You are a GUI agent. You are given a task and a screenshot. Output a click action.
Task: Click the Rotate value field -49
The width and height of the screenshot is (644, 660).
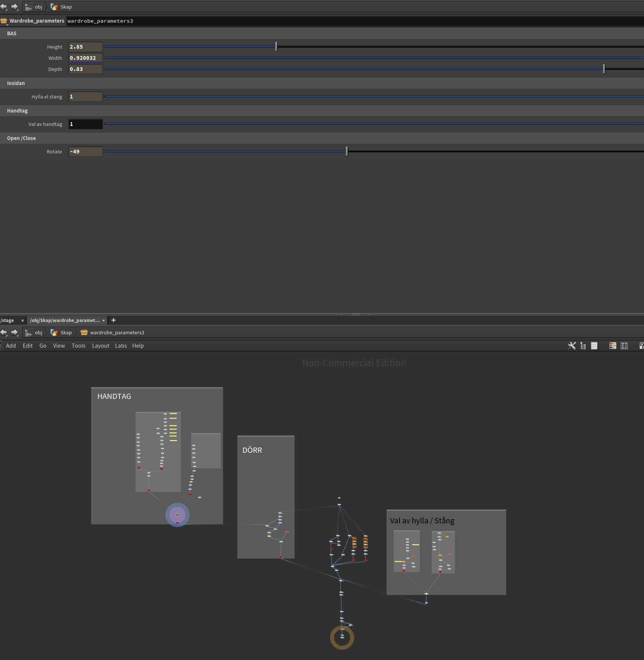pyautogui.click(x=85, y=152)
